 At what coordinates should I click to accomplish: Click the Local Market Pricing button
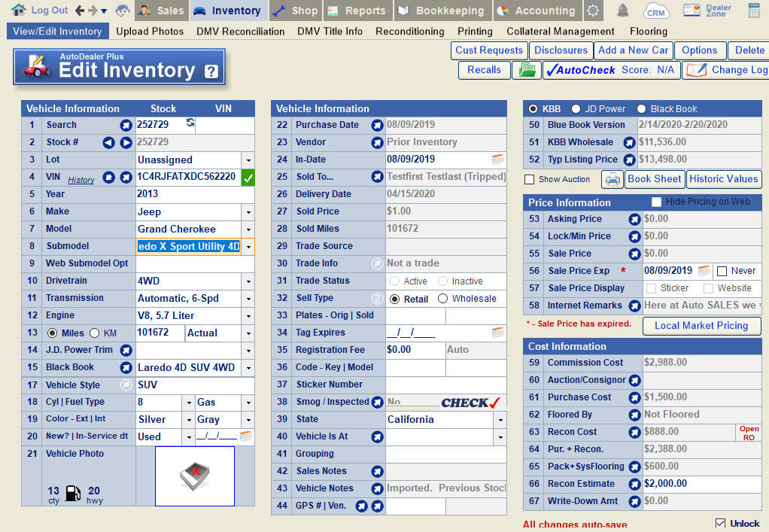point(701,326)
